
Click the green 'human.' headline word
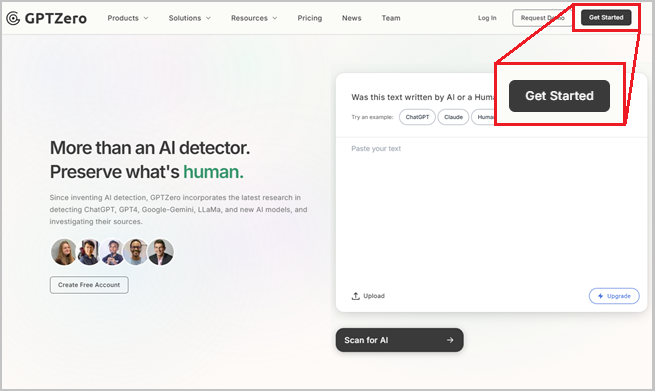point(213,172)
